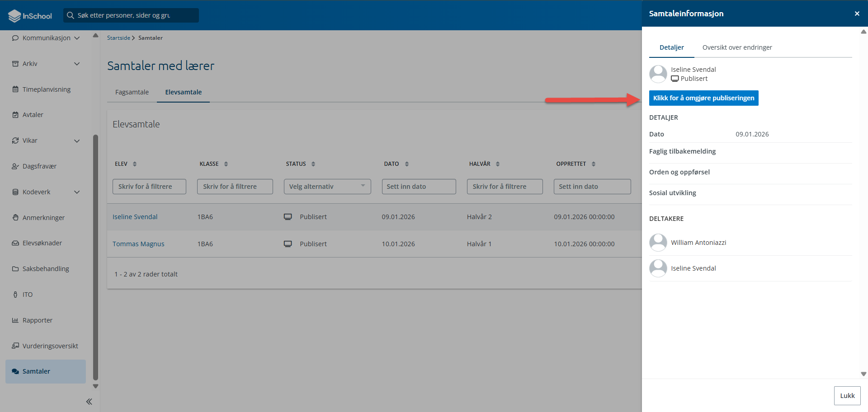Sort table by DATO column
The image size is (868, 412).
pyautogui.click(x=407, y=164)
